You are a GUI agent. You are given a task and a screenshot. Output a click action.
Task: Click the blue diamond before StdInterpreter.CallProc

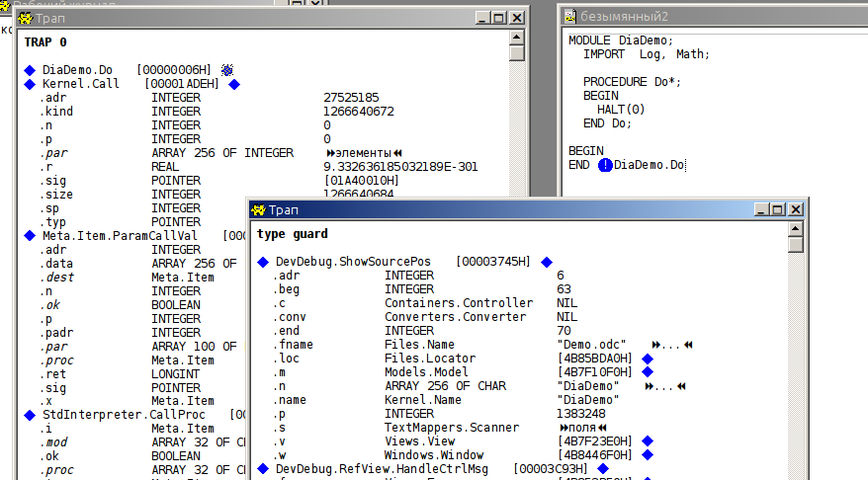30,416
